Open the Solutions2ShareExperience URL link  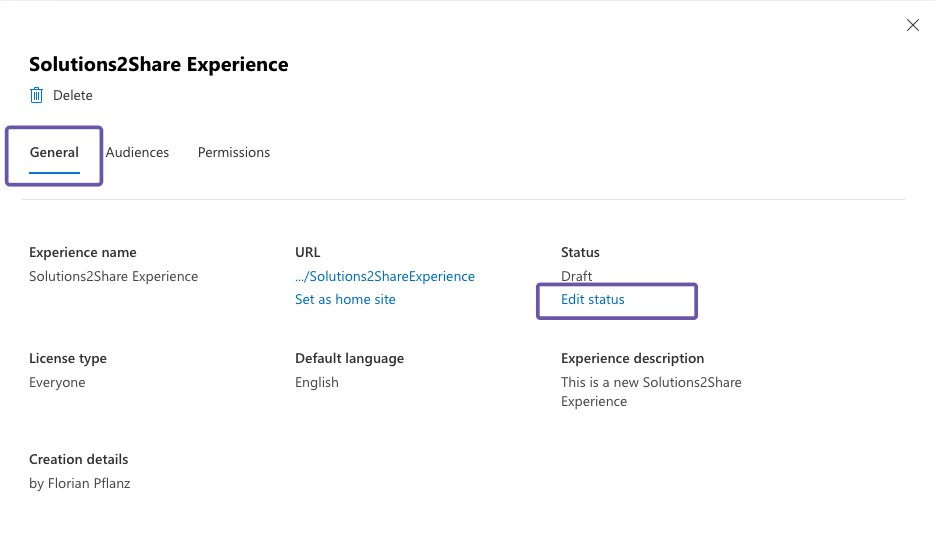click(385, 276)
